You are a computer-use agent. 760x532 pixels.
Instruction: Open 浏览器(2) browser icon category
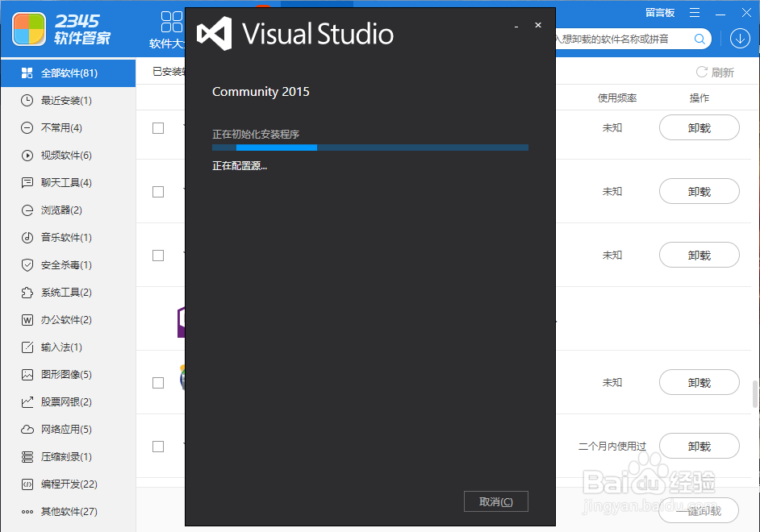point(27,210)
